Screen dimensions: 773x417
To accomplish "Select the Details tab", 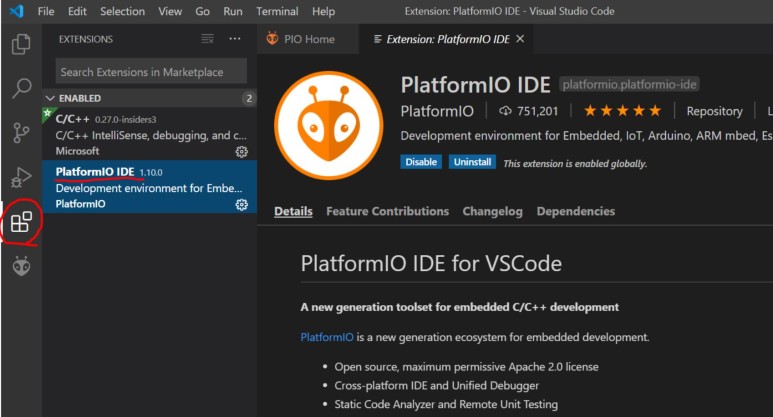I will [x=293, y=211].
